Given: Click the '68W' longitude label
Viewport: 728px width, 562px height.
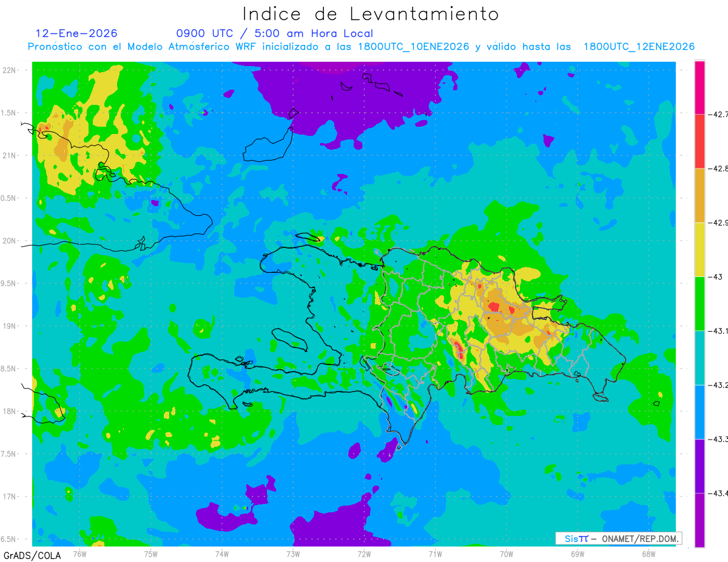Looking at the screenshot, I should coord(649,553).
